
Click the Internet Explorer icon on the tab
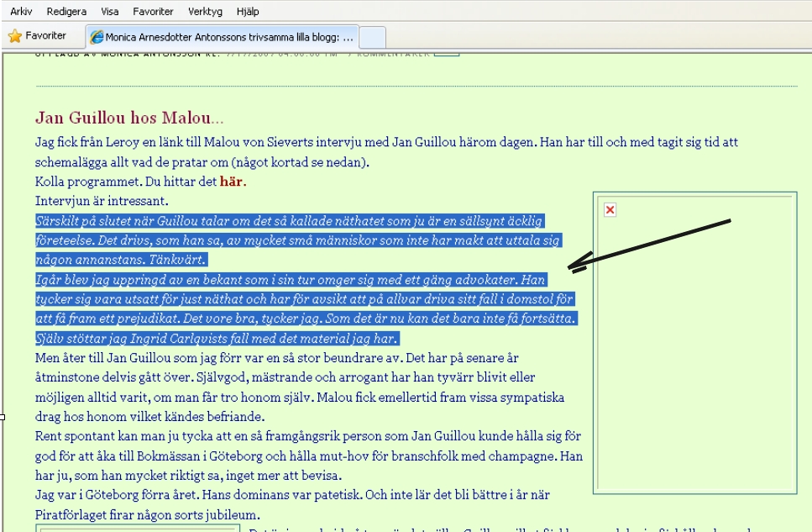pos(97,37)
